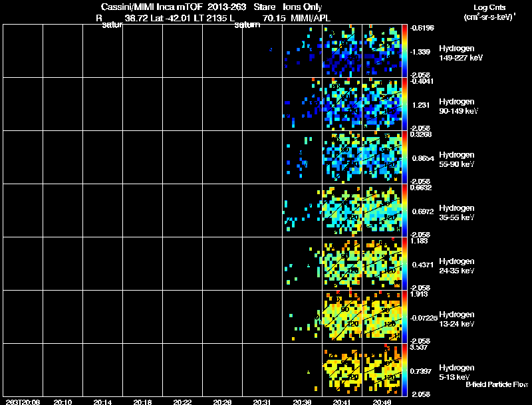532x405 pixels.
Task: Open the 20:41 image in 5-13 keV row
Action: pyautogui.click(x=342, y=370)
